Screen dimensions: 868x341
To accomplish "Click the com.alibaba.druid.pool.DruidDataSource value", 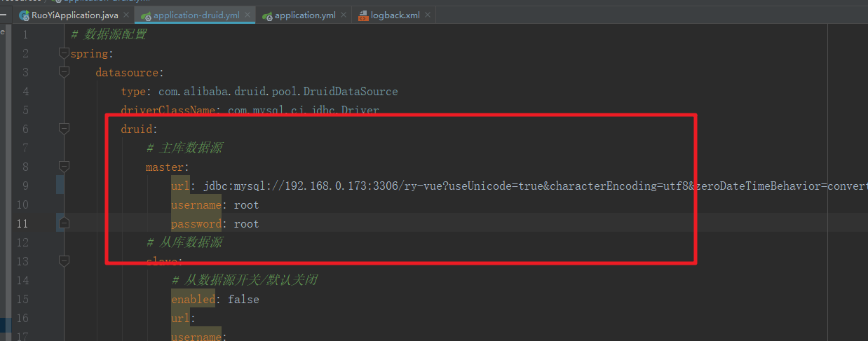I will pos(278,91).
